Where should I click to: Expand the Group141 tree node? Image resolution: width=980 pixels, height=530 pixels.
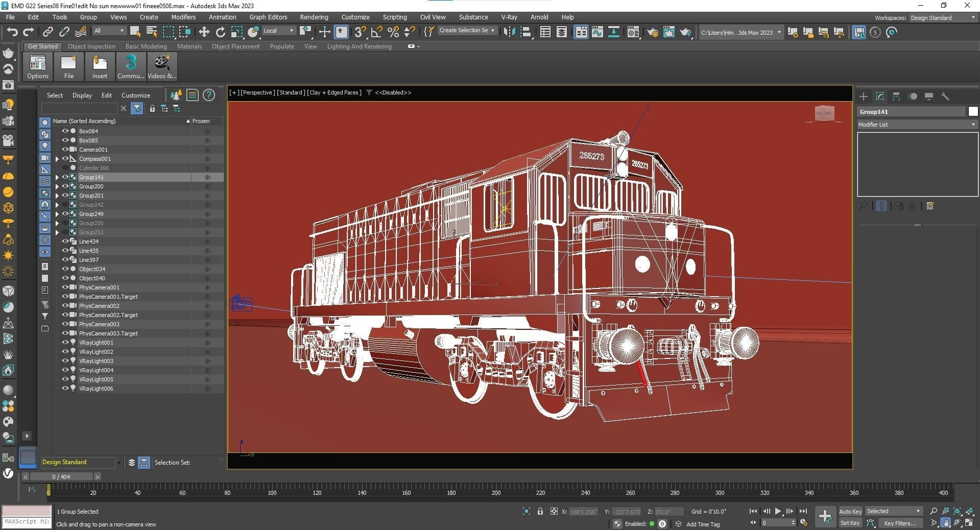[57, 177]
